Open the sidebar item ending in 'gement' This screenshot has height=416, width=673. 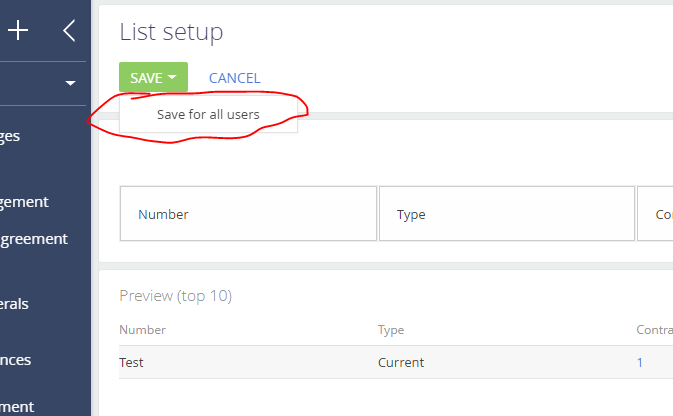click(x=24, y=202)
